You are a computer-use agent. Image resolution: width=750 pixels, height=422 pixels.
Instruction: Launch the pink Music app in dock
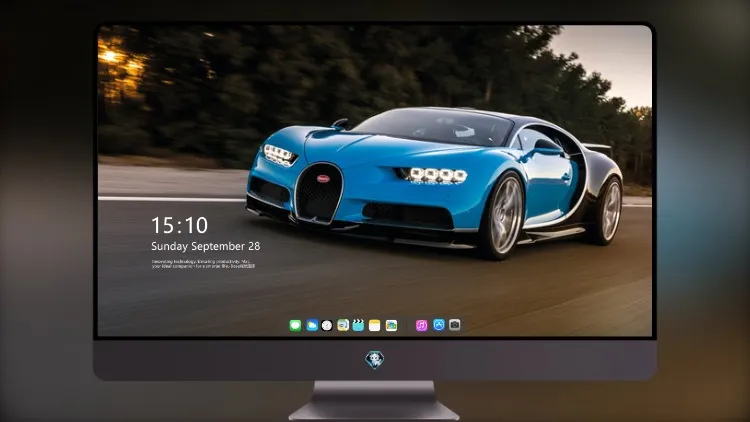click(x=421, y=325)
